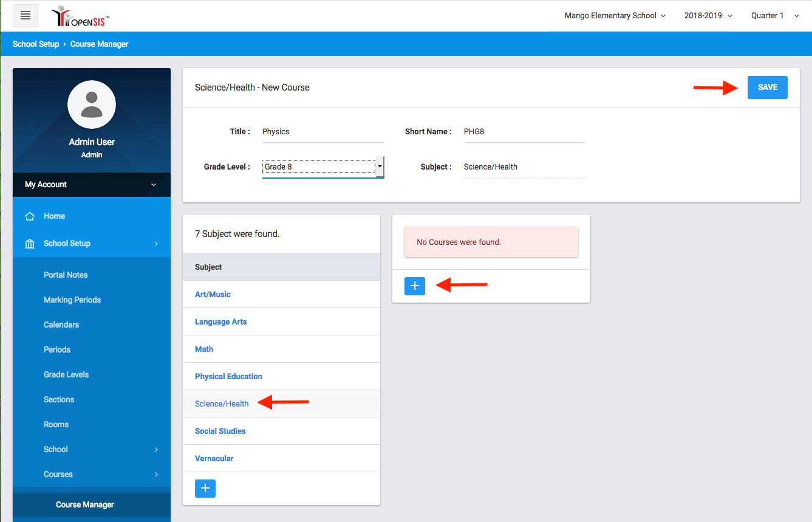
Task: Save the new Physics course
Action: [x=767, y=88]
